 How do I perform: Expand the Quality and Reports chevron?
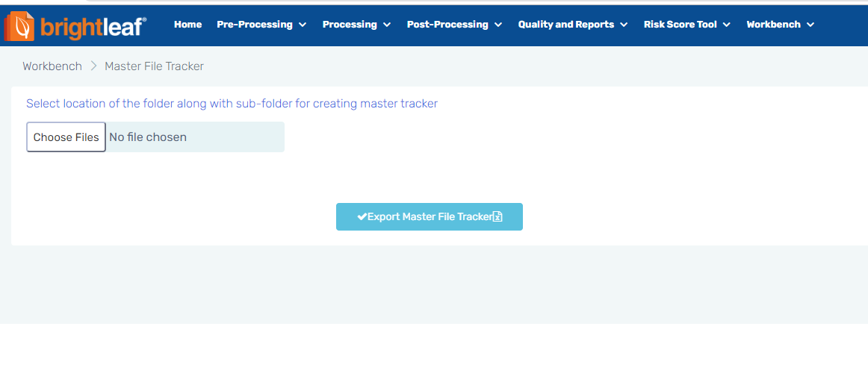pyautogui.click(x=624, y=25)
